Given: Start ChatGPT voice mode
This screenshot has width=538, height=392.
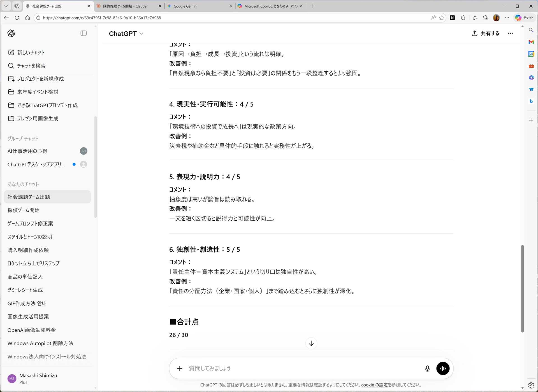Looking at the screenshot, I should pos(443,368).
